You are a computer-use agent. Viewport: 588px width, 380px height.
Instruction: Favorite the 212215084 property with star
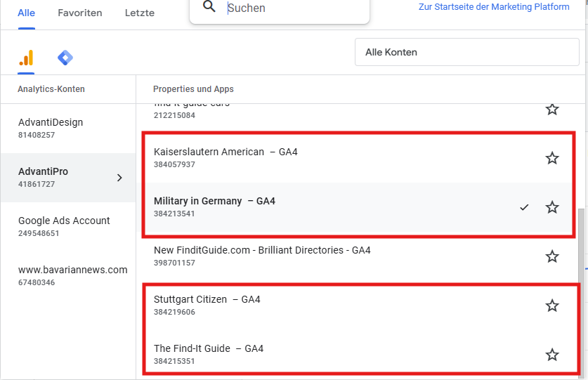(x=552, y=109)
